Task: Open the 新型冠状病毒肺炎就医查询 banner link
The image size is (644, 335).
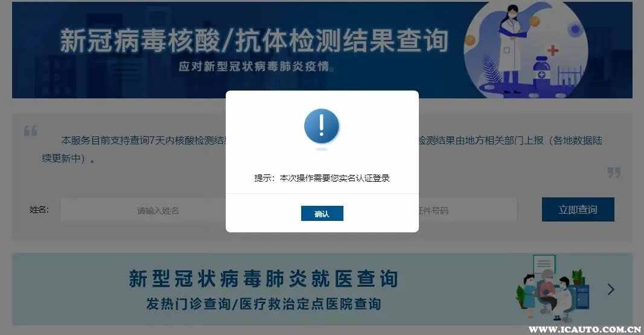Action: point(322,289)
